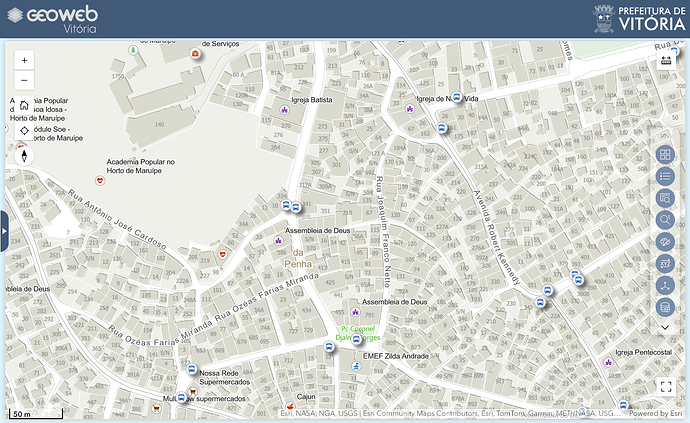Open the measure ruler widget at top right
The width and height of the screenshot is (690, 423).
667,61
